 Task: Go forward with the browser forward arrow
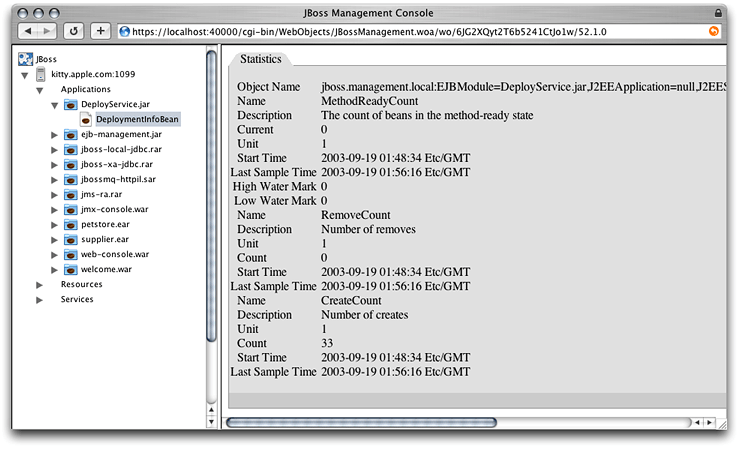(x=47, y=31)
